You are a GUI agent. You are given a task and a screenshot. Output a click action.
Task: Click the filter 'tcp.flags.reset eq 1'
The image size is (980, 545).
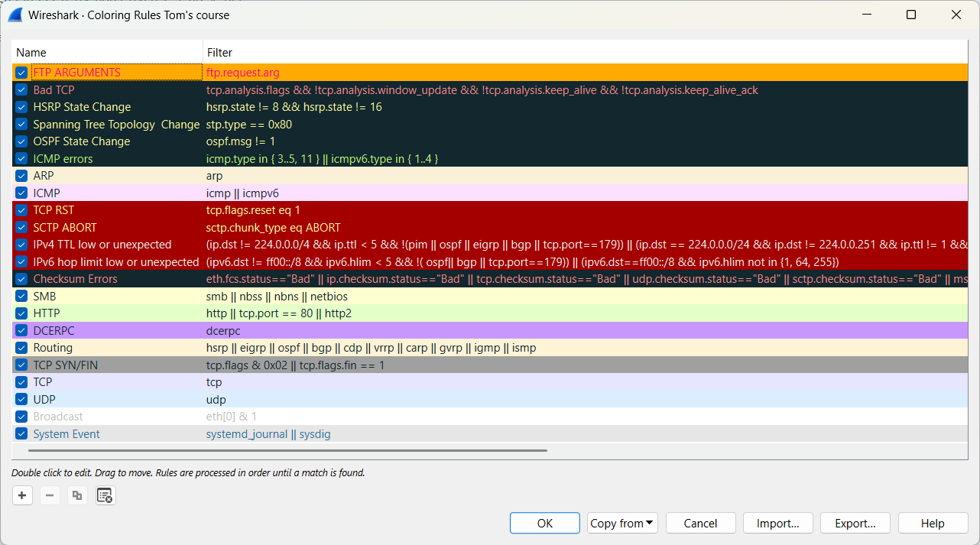[254, 210]
